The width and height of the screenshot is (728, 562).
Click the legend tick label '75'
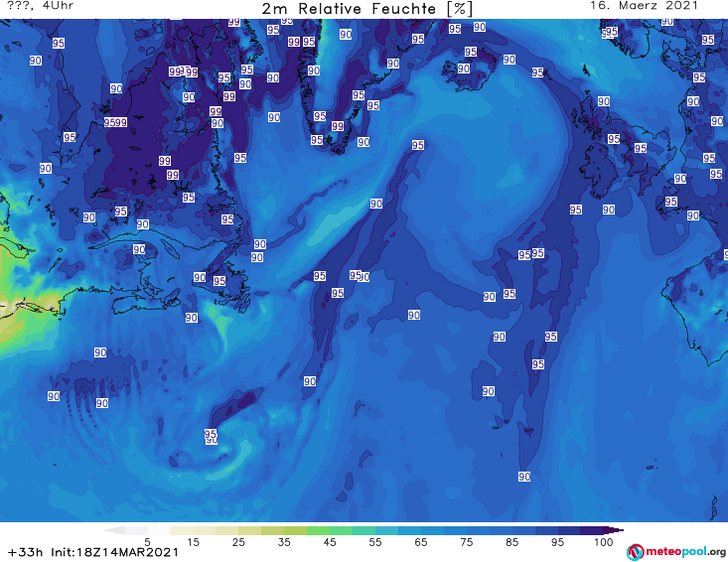click(x=466, y=542)
